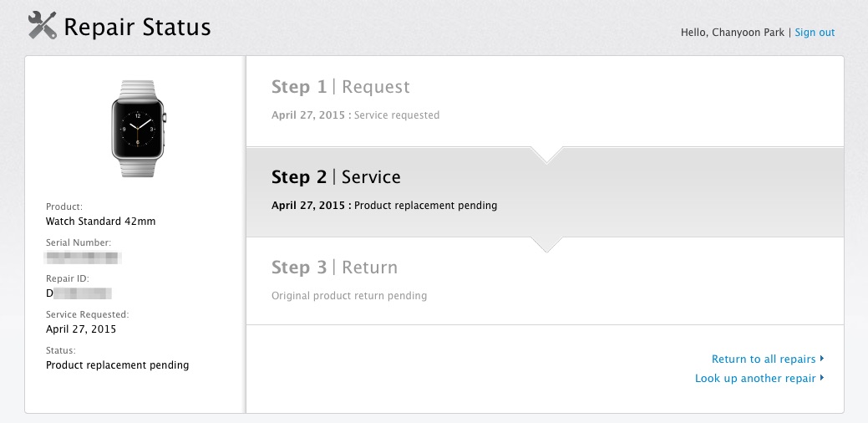
Task: Click the Service requested text under Step 1
Action: 396,115
